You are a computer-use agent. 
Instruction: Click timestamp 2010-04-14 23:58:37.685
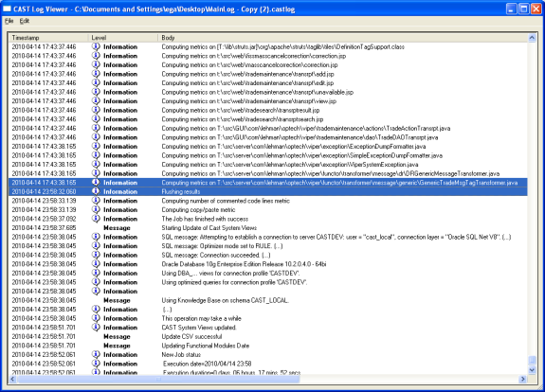tap(44, 228)
